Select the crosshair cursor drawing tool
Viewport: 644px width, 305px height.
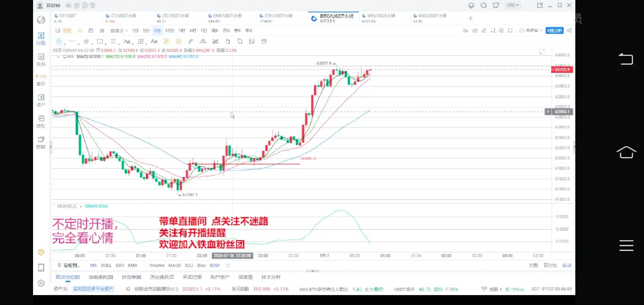click(59, 42)
